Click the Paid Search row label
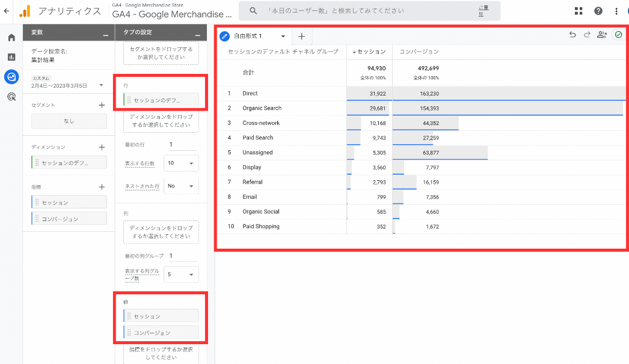Screen dimensions: 629x364 [257, 138]
